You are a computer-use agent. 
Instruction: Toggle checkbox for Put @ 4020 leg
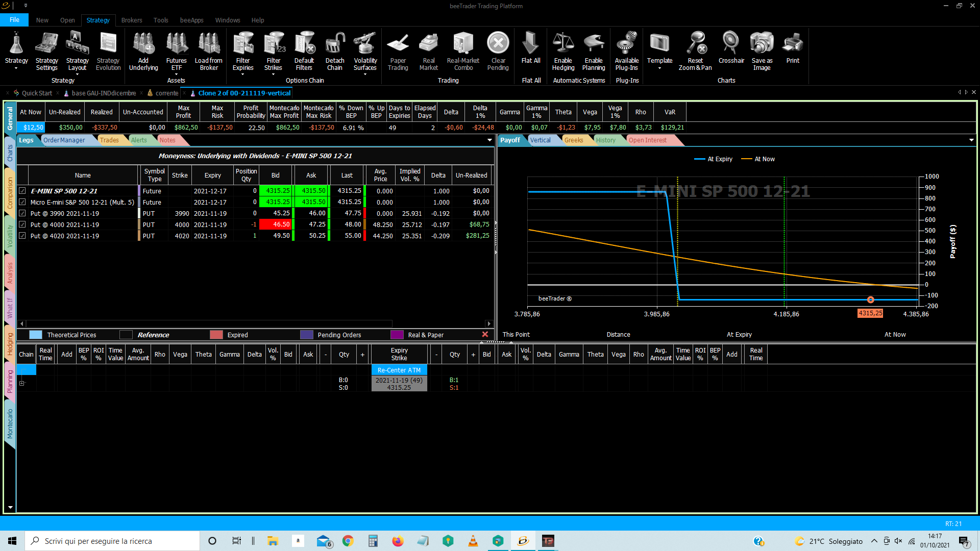click(x=22, y=236)
